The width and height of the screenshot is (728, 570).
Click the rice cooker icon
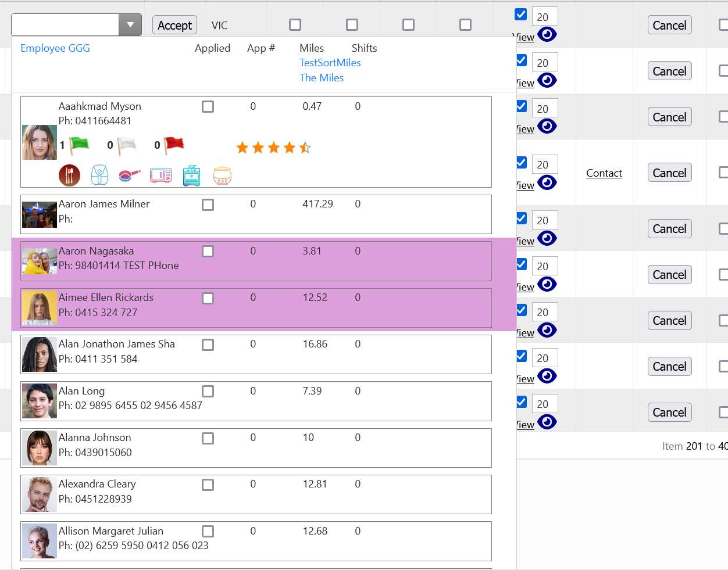click(x=222, y=174)
